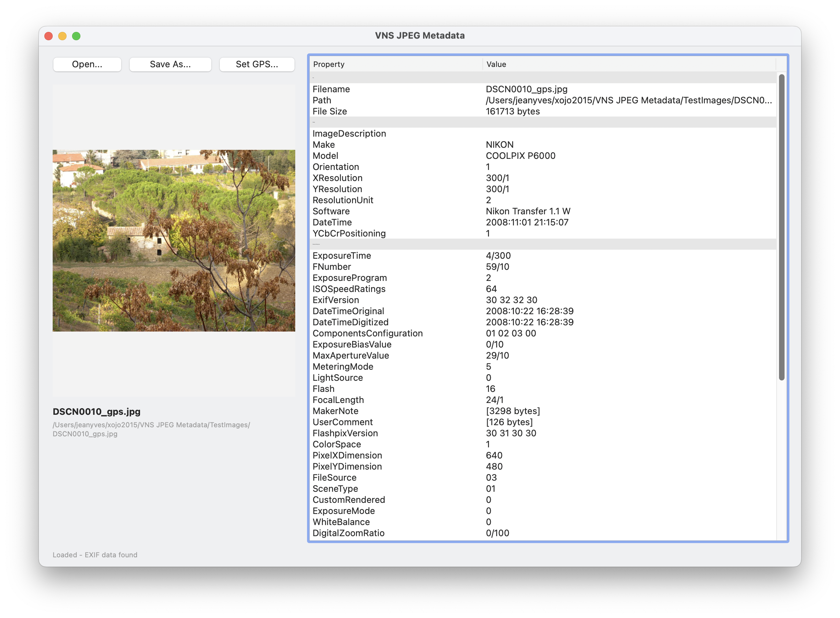Image resolution: width=840 pixels, height=618 pixels.
Task: Click the vertical scrollbar in metadata list
Action: 781,227
